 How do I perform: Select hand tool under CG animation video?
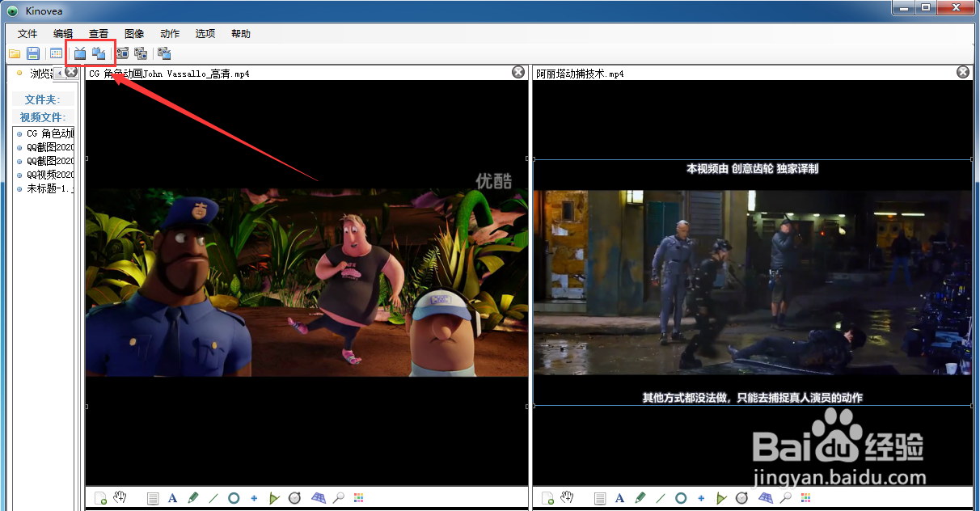(120, 497)
